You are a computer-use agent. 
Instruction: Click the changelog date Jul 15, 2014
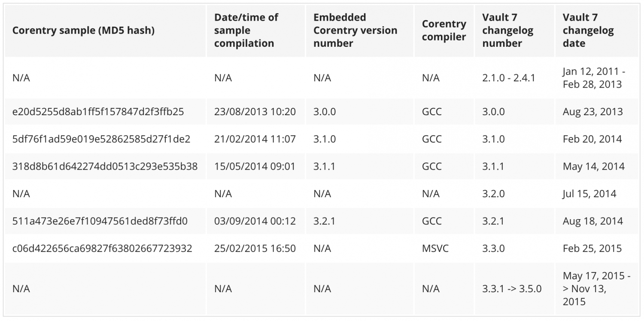point(589,194)
